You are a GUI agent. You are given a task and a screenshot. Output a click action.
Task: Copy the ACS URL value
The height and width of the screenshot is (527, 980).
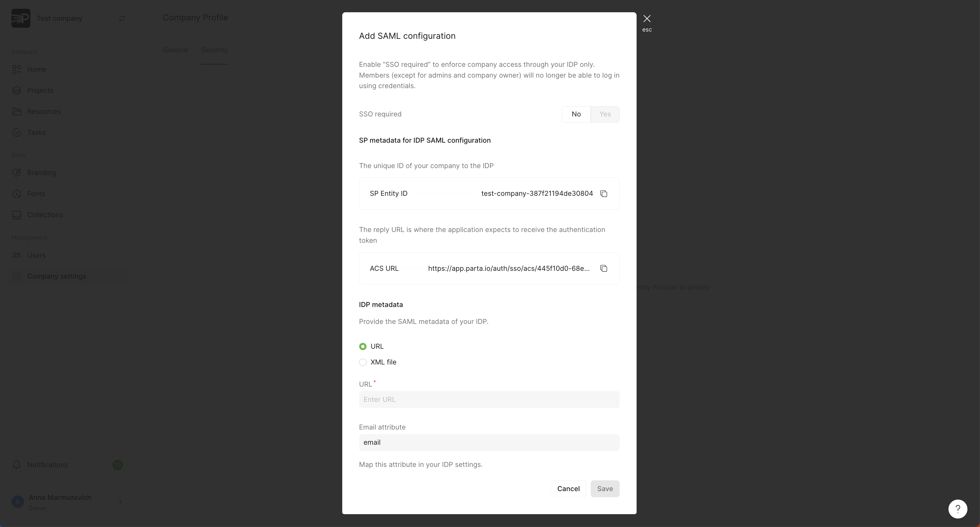[603, 268]
